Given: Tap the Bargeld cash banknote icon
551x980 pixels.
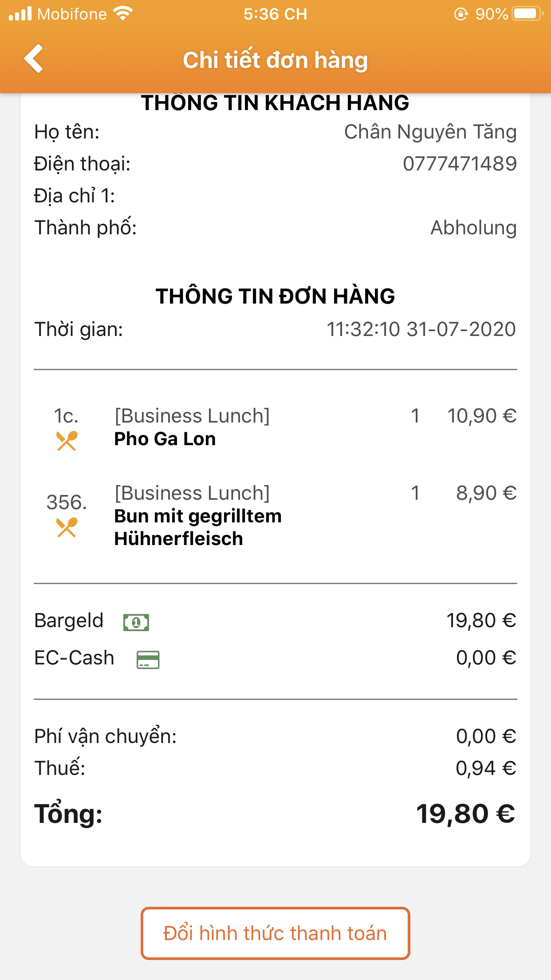Looking at the screenshot, I should point(136,622).
